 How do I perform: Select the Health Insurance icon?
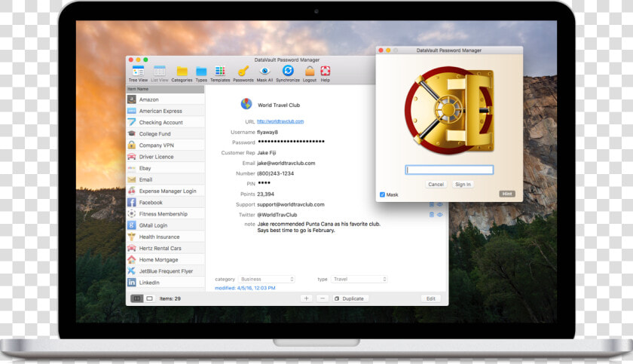(132, 237)
